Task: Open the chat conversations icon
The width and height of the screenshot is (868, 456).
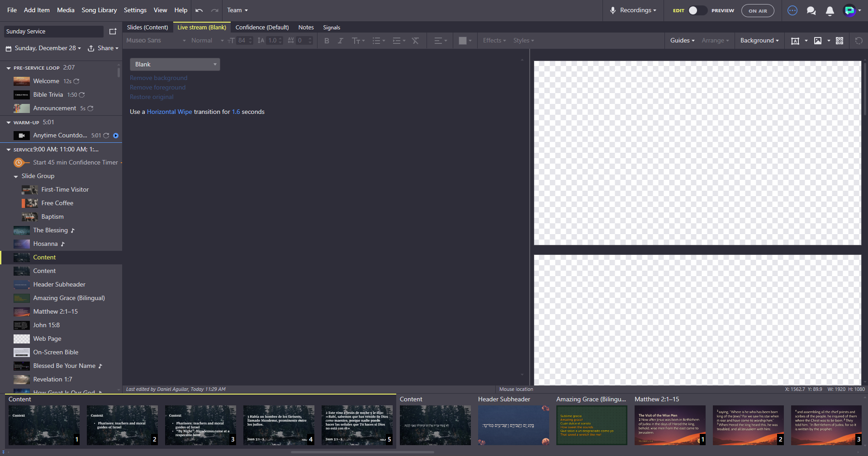Action: 811,10
